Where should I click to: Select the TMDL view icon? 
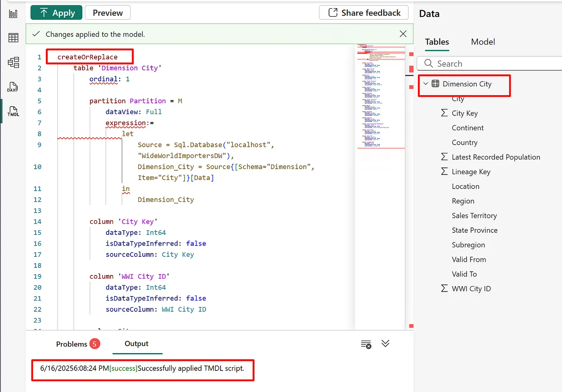coord(13,112)
